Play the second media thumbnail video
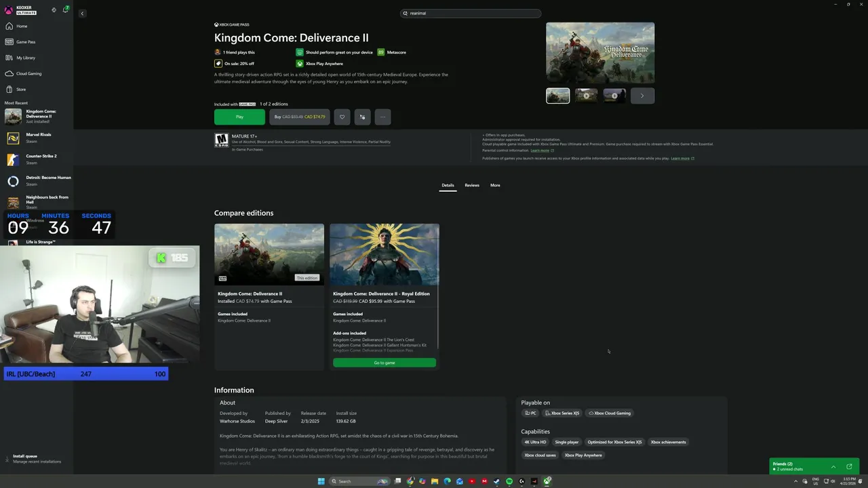The height and width of the screenshot is (488, 868). click(x=587, y=96)
